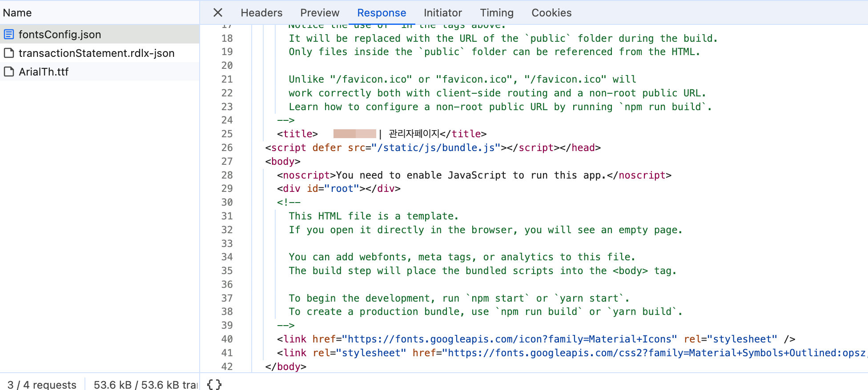Viewport: 868px width, 390px height.
Task: Select the fontsConfig.json request
Action: click(100, 34)
